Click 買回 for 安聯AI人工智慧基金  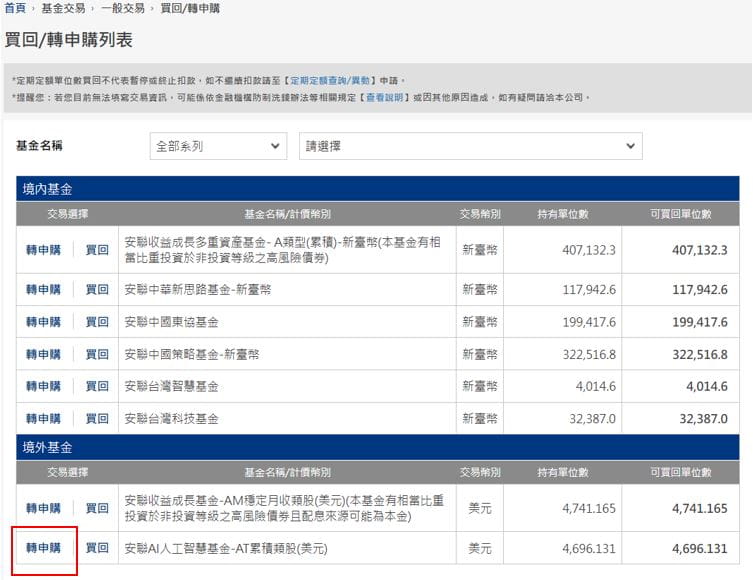(x=97, y=548)
